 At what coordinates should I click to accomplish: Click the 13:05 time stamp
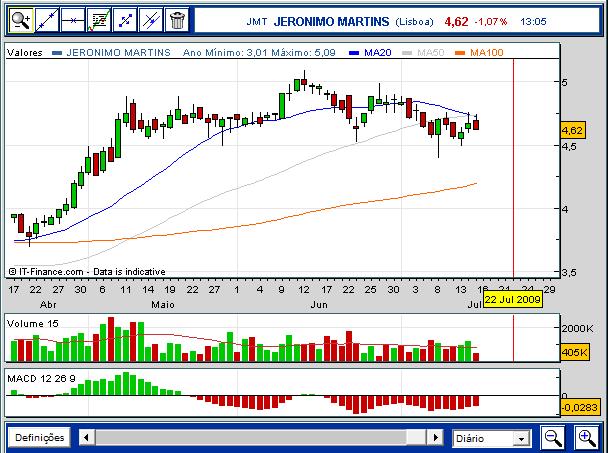point(533,21)
